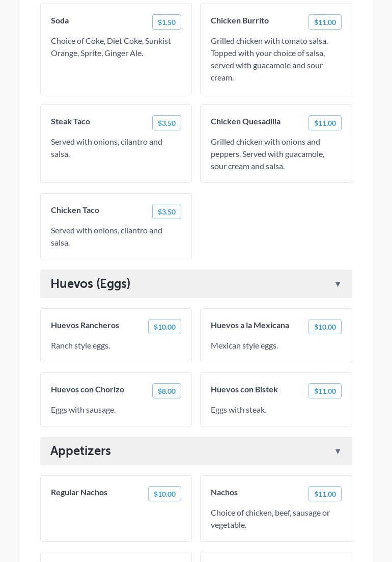
Task: Click the Huevos con Bistek $11.00 price
Action: pyautogui.click(x=325, y=391)
